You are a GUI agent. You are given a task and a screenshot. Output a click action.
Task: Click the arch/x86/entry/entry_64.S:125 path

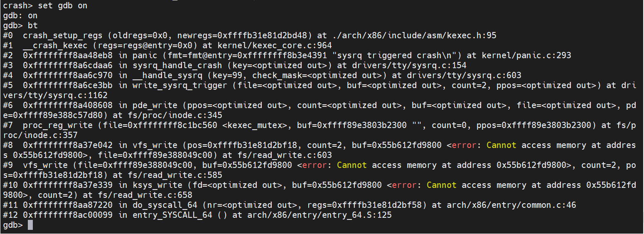(x=320, y=215)
